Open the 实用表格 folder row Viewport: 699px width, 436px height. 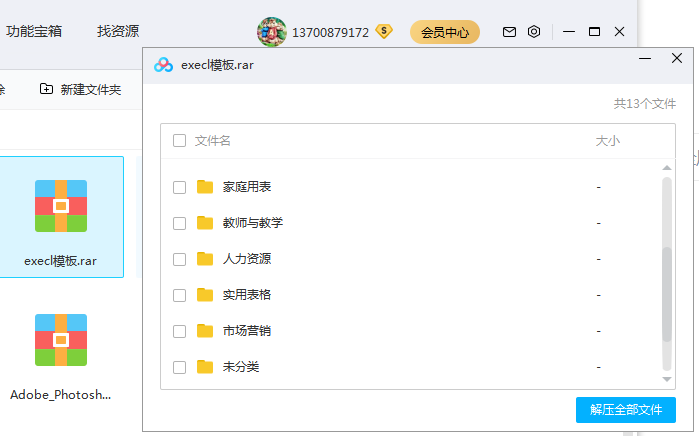pyautogui.click(x=247, y=295)
